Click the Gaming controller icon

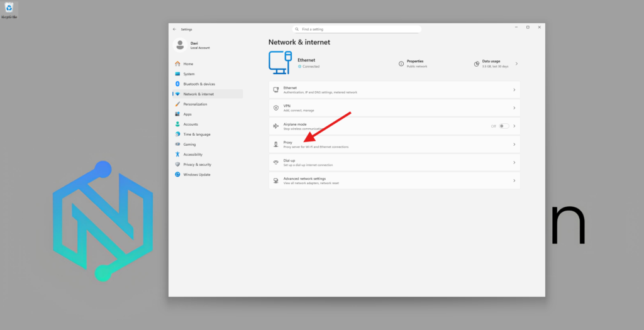pyautogui.click(x=177, y=145)
